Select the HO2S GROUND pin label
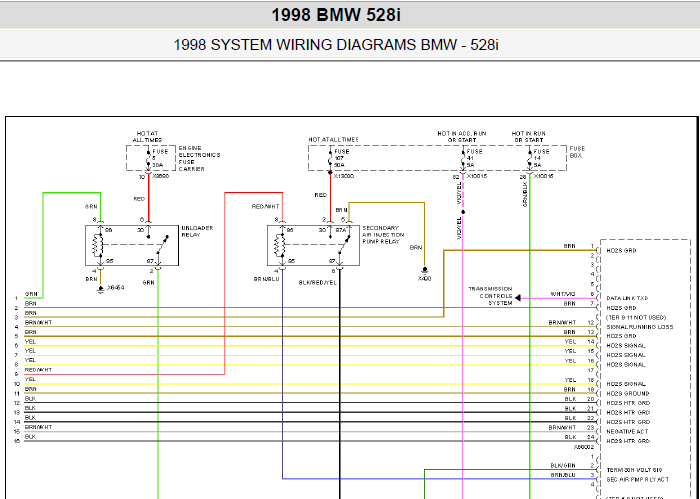This screenshot has width=700, height=499. [x=627, y=394]
